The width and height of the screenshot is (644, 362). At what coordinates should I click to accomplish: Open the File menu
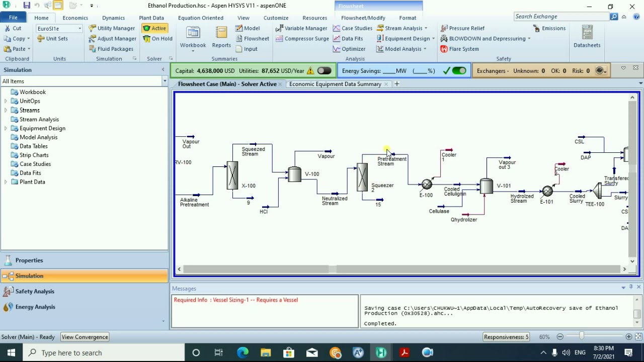click(13, 18)
